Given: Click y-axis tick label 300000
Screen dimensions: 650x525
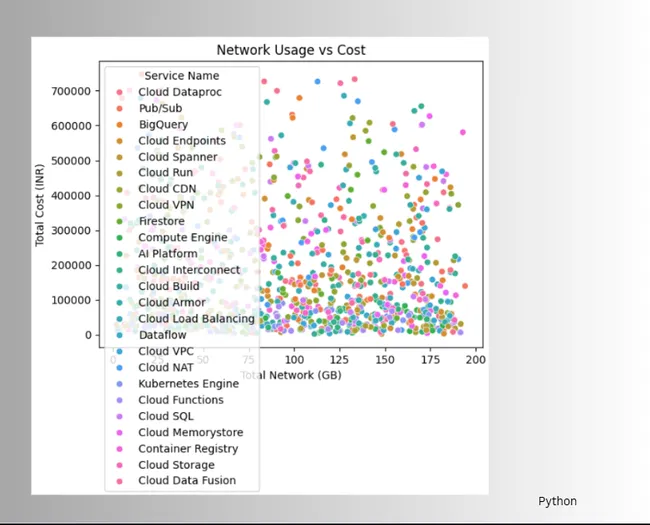Looking at the screenshot, I should click(x=71, y=230).
